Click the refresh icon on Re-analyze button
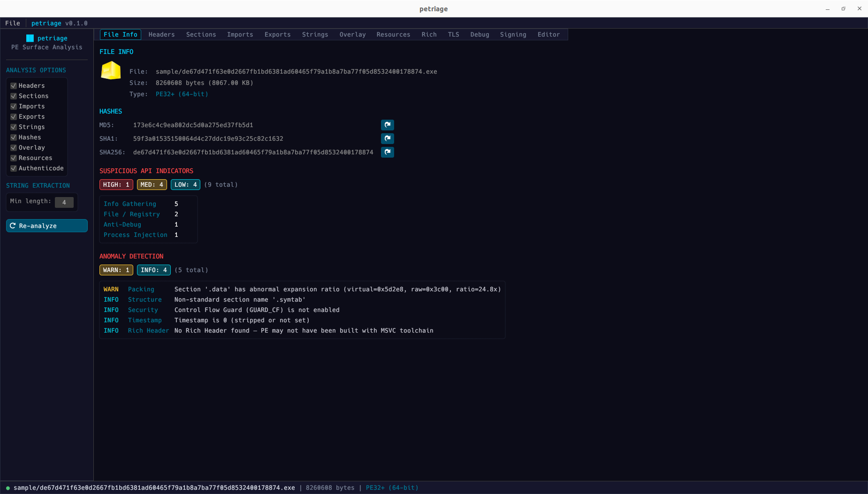Screen dimensions: 868x494 [13, 225]
